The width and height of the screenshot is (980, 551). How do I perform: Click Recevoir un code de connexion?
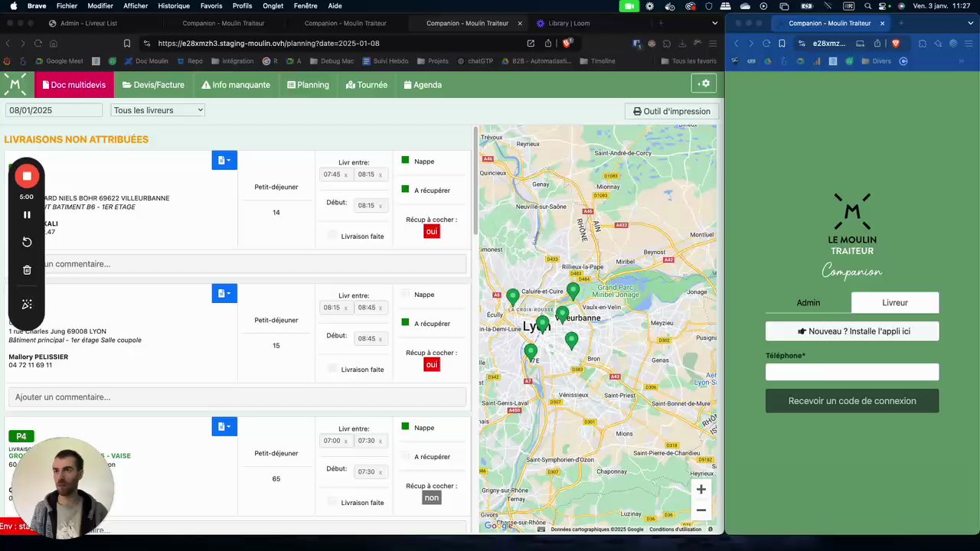click(852, 401)
